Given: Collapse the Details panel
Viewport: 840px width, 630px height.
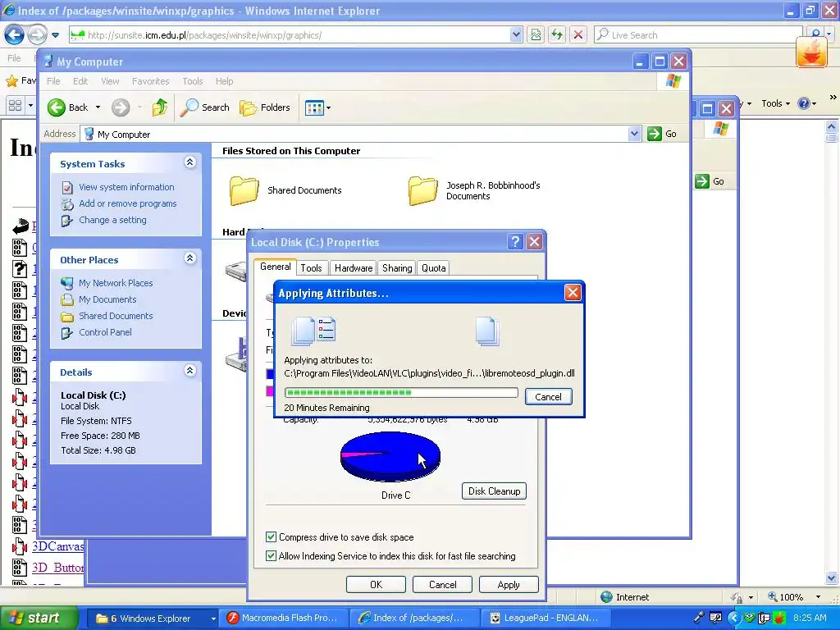Looking at the screenshot, I should point(189,370).
